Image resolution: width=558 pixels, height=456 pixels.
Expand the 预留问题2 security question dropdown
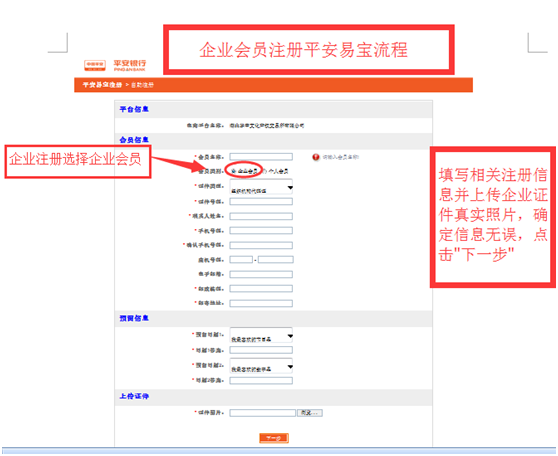[261, 366]
